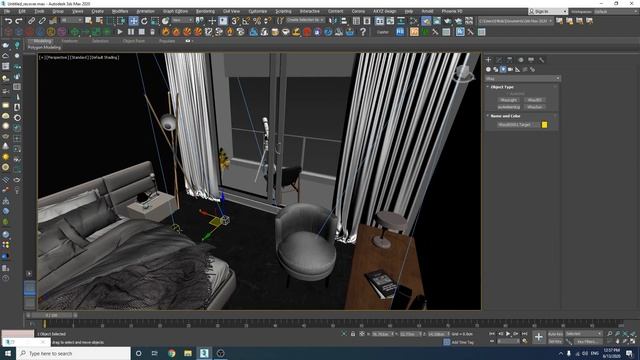Toggle the Spinner Snap icon

tap(267, 20)
